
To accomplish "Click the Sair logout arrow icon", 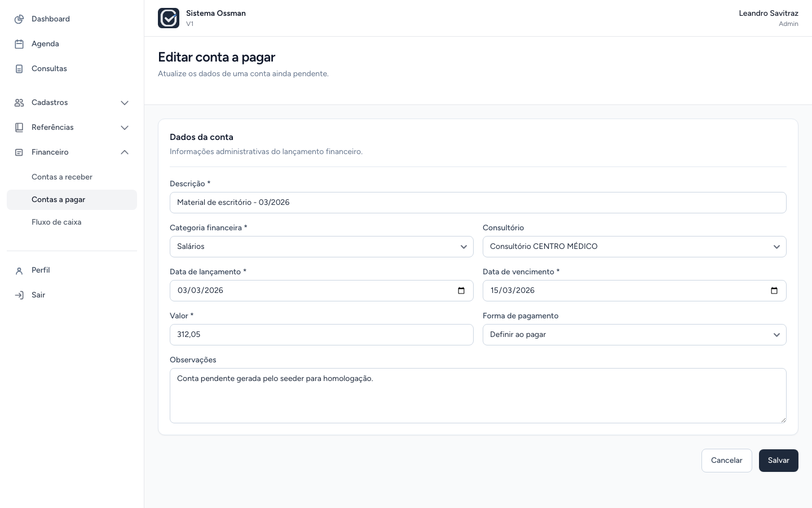I will click(x=19, y=295).
